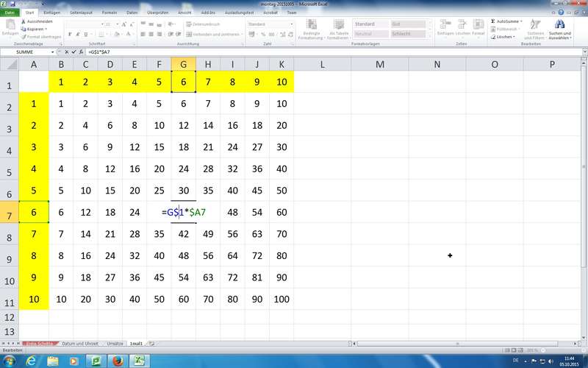Viewport: 588px width, 368px height.
Task: Click the Ausschneiden scissors icon
Action: point(24,22)
